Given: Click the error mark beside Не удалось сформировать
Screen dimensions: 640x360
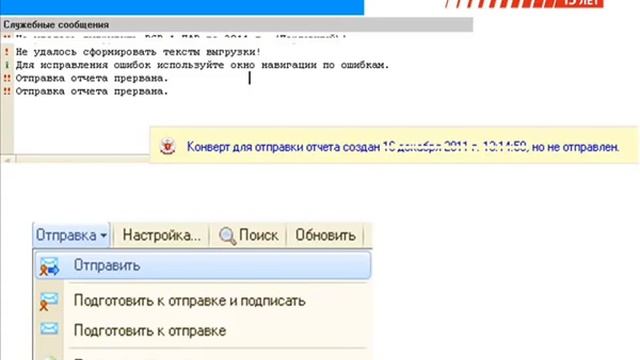Looking at the screenshot, I should point(7,52).
